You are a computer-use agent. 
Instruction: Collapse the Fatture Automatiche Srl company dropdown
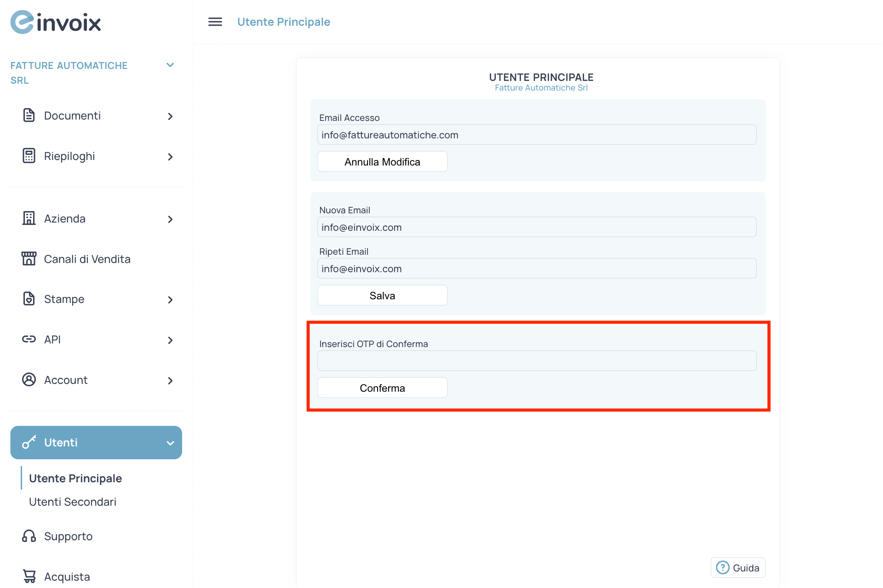(x=170, y=65)
